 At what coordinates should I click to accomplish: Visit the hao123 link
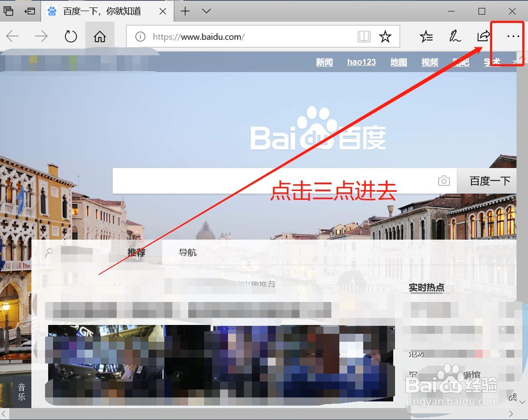pyautogui.click(x=361, y=62)
